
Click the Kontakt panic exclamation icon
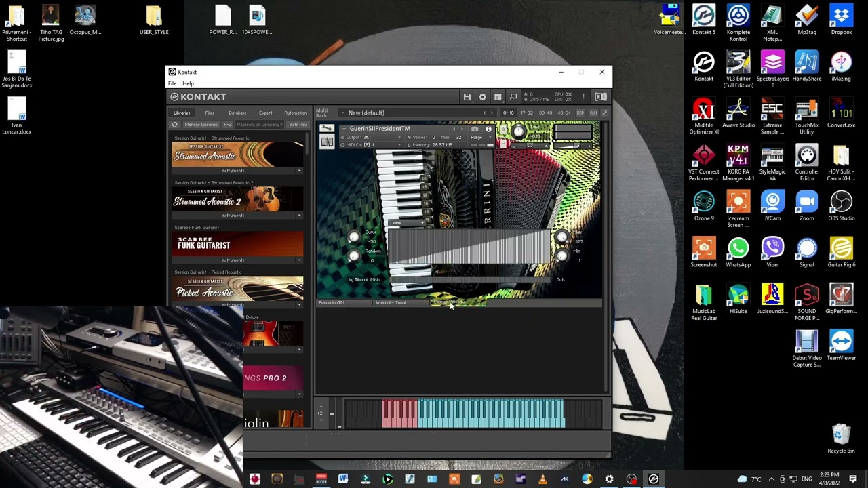583,97
